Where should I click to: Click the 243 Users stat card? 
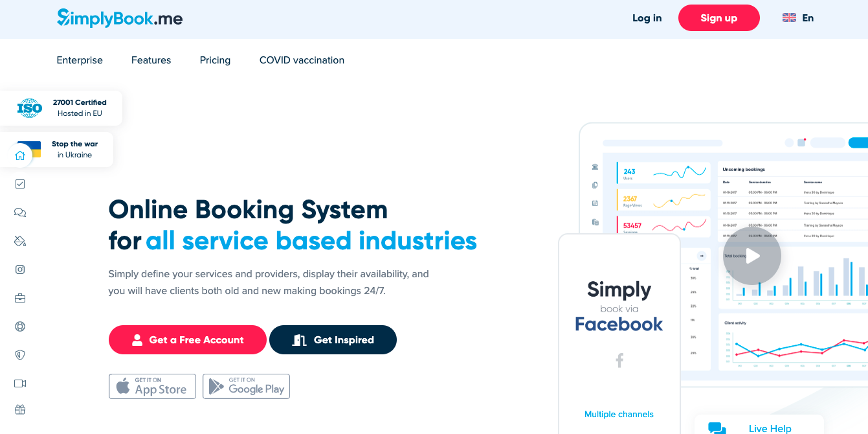coord(663,172)
